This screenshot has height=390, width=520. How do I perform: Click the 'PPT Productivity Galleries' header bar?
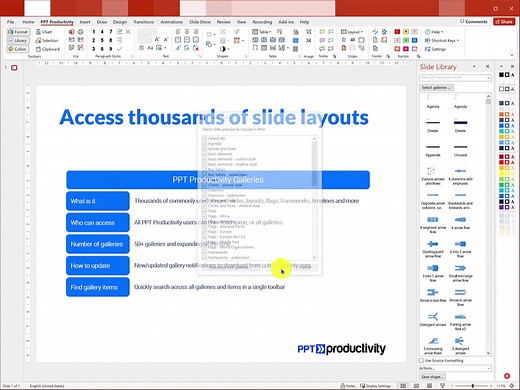[x=218, y=180]
